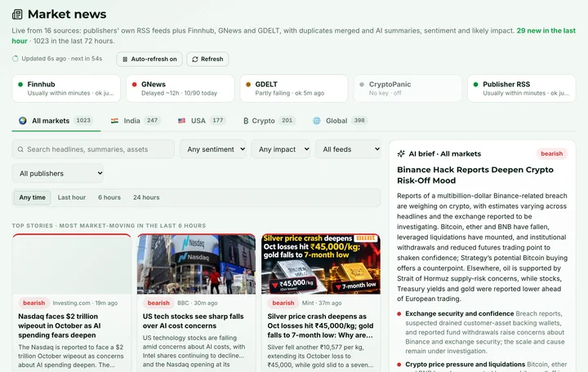The image size is (588, 372).
Task: Click the blue globe icon beside Global
Action: click(x=317, y=121)
